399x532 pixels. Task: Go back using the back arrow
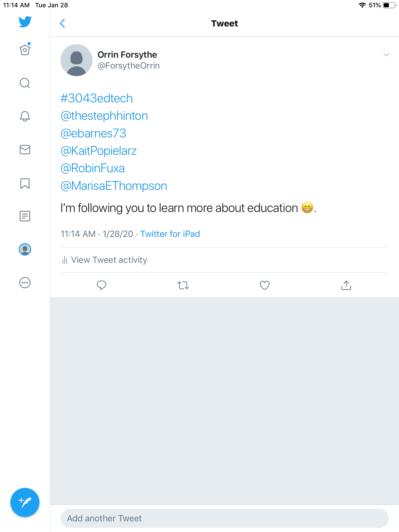coord(62,23)
